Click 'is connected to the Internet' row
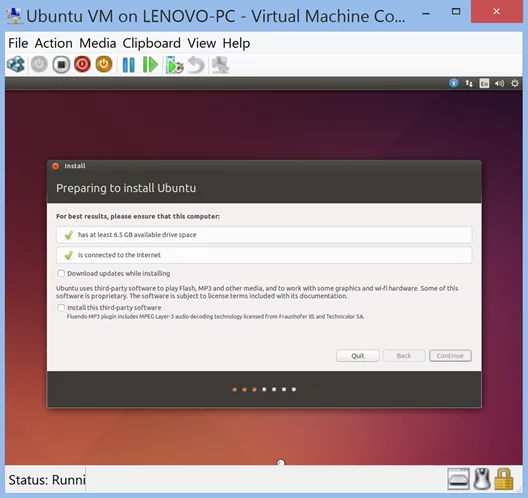528x498 pixels. [264, 255]
